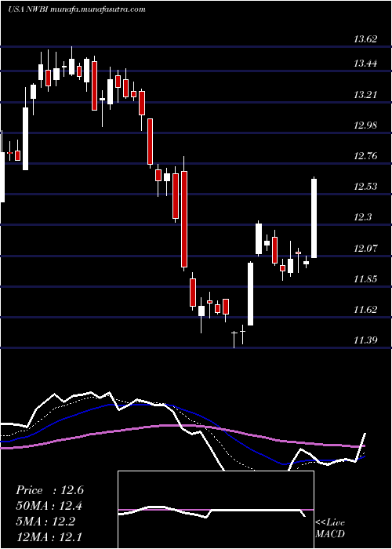Click the '<<Live MACD' label

pyautogui.click(x=330, y=529)
